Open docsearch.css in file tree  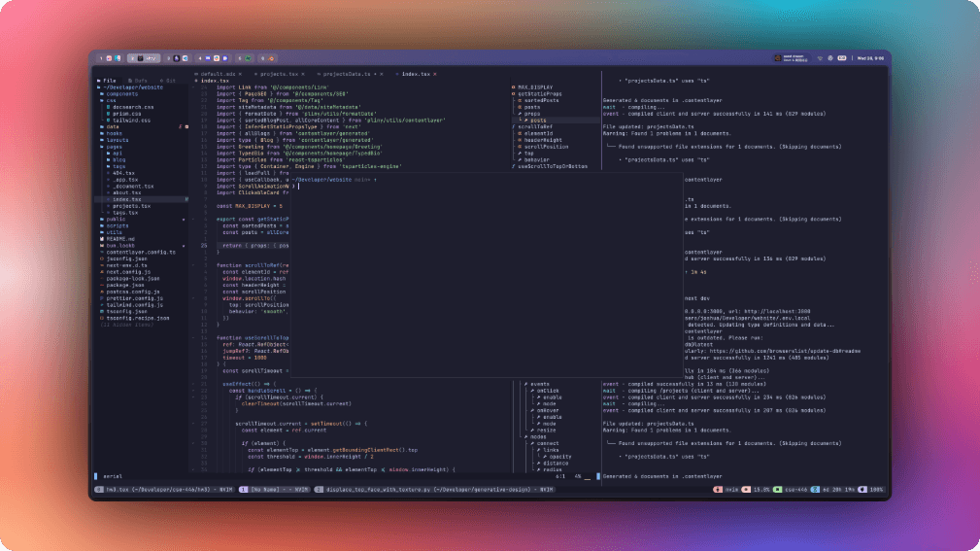132,107
